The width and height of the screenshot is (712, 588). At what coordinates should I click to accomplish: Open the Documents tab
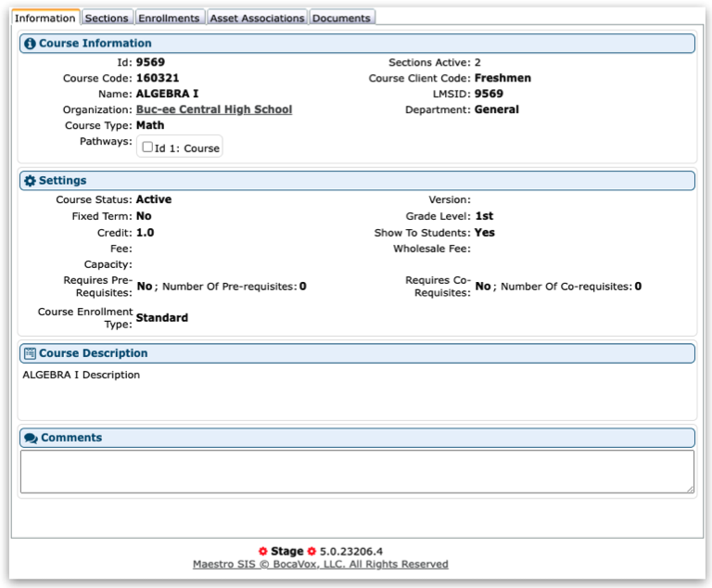pos(341,18)
